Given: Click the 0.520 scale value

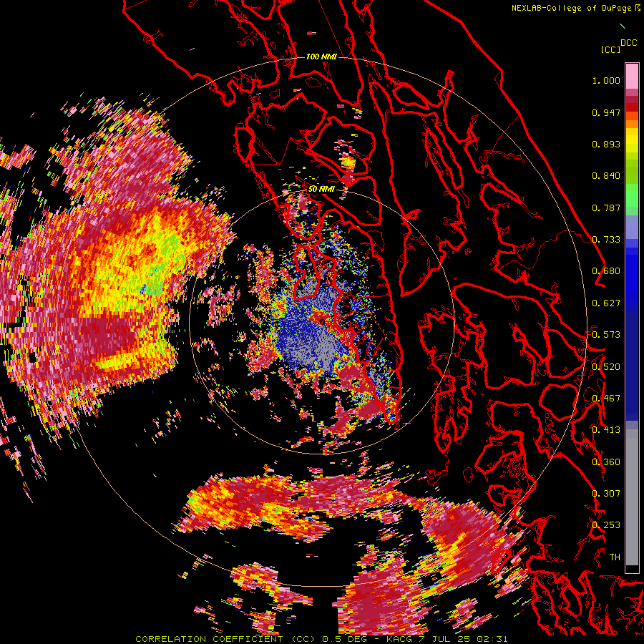Looking at the screenshot, I should point(606,367).
